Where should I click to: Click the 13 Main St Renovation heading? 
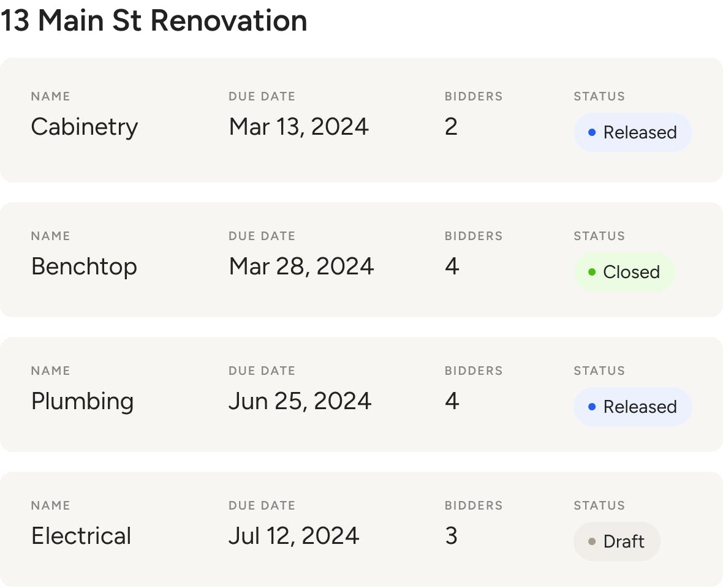[x=153, y=21]
